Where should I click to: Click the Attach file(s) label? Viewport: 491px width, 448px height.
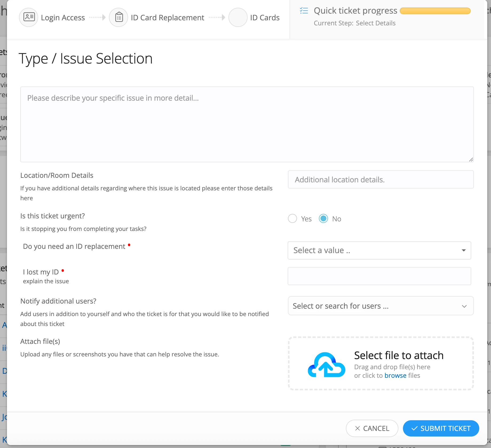pyautogui.click(x=40, y=341)
